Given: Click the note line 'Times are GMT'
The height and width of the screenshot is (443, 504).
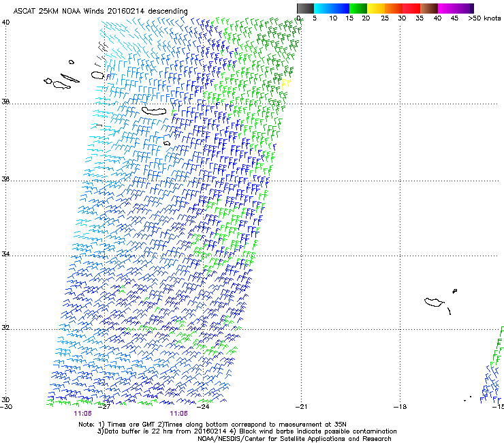Looking at the screenshot, I should [x=131, y=425].
